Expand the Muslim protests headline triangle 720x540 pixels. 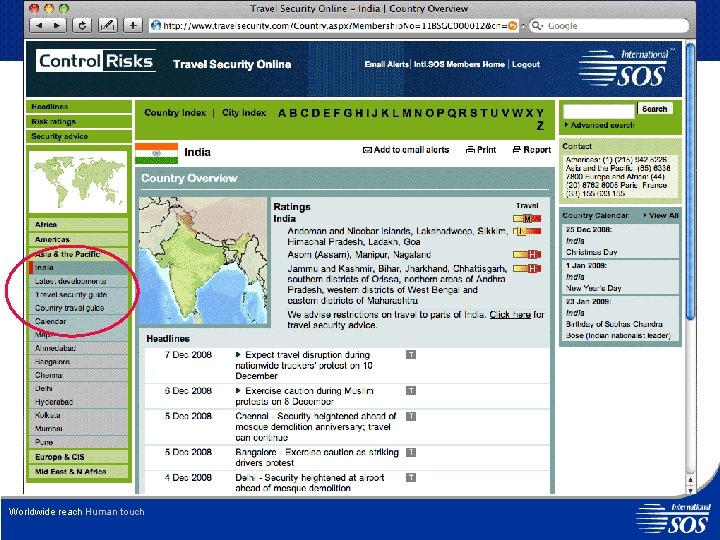point(238,390)
